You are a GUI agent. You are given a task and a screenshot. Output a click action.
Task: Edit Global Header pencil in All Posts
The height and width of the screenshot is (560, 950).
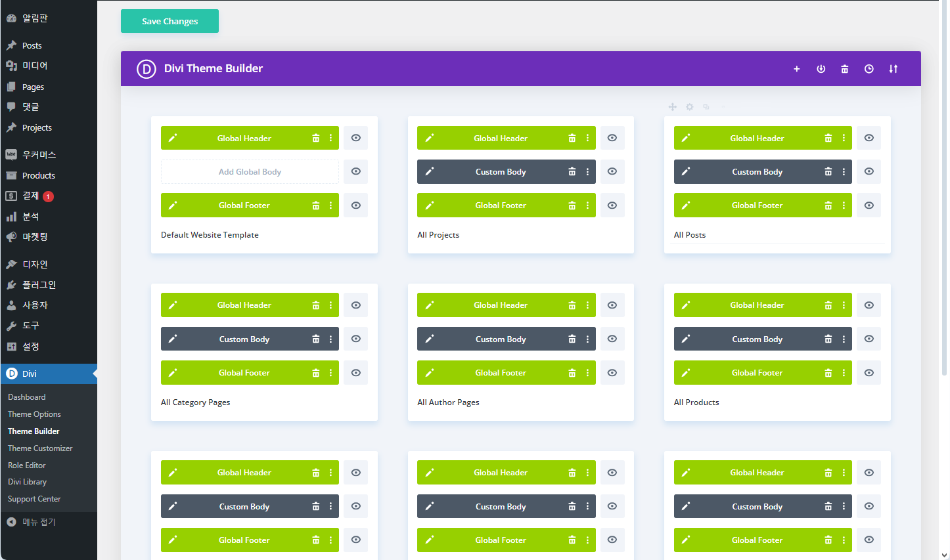(686, 138)
